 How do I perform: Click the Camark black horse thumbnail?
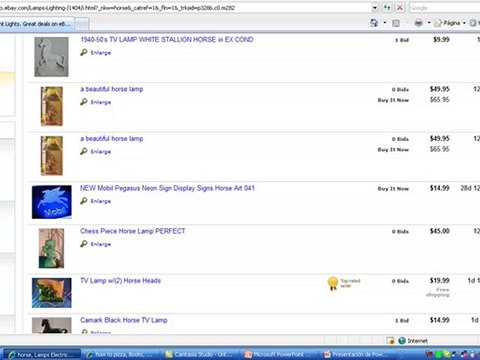(52, 325)
